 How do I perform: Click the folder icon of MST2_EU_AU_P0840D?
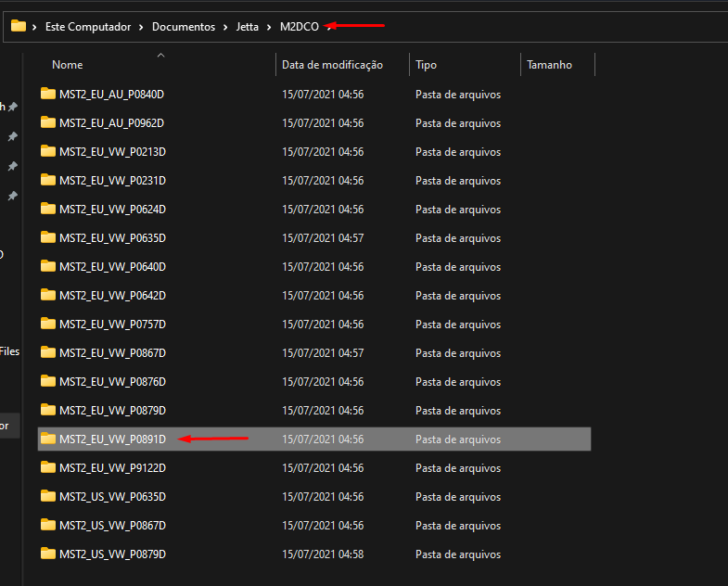click(x=48, y=94)
